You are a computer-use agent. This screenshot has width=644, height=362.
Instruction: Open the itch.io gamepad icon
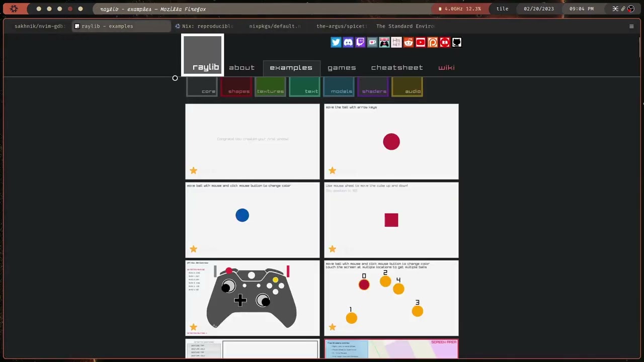point(384,42)
